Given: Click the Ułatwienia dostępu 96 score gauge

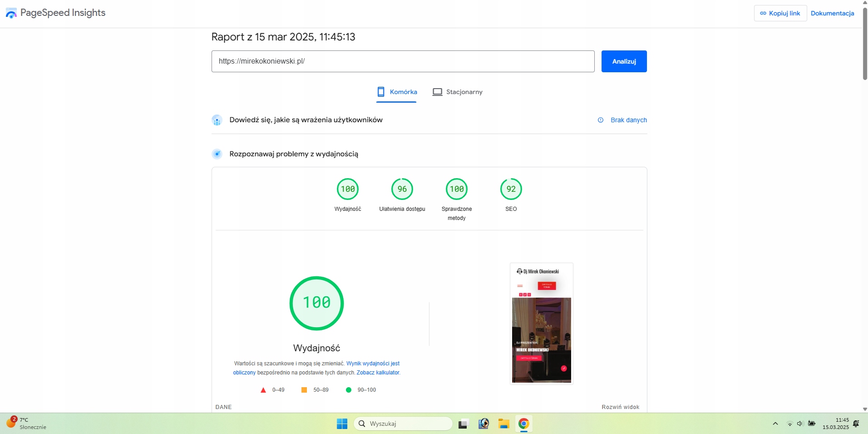Looking at the screenshot, I should coord(402,189).
